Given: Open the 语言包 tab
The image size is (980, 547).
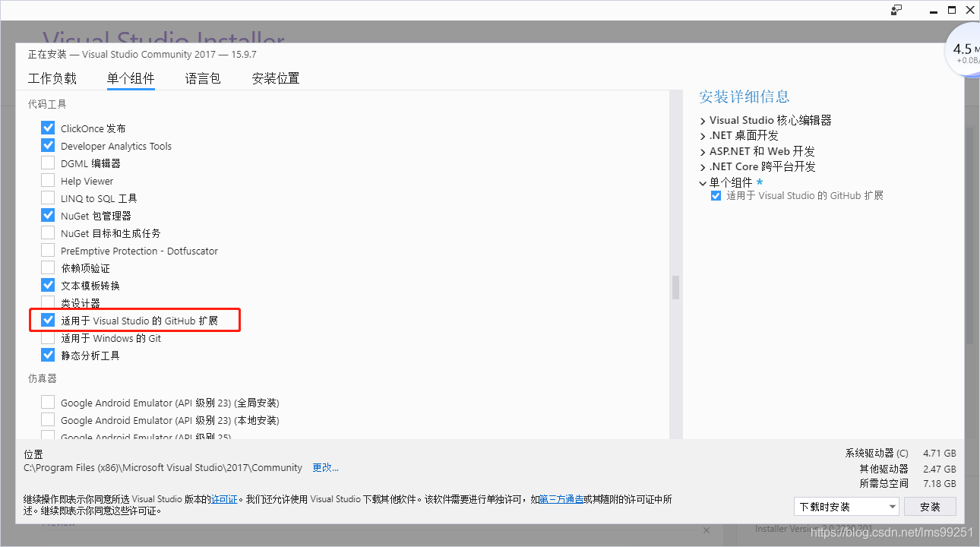Looking at the screenshot, I should [203, 78].
